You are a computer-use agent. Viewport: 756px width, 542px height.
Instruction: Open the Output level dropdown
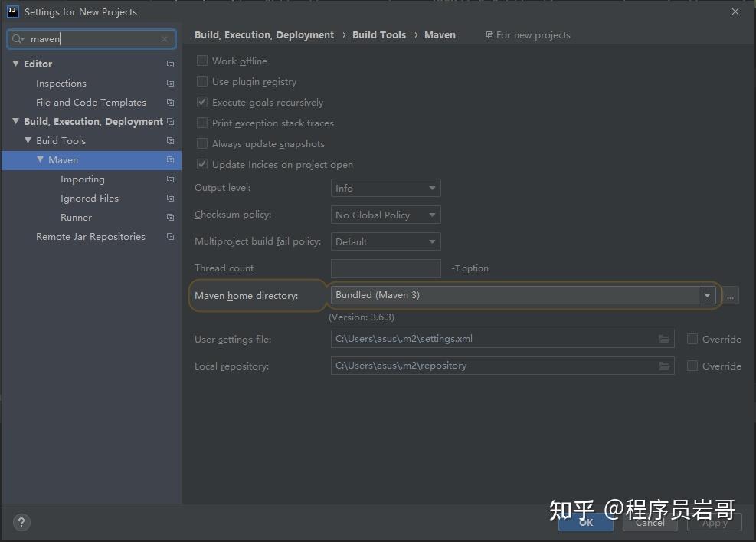coord(385,188)
